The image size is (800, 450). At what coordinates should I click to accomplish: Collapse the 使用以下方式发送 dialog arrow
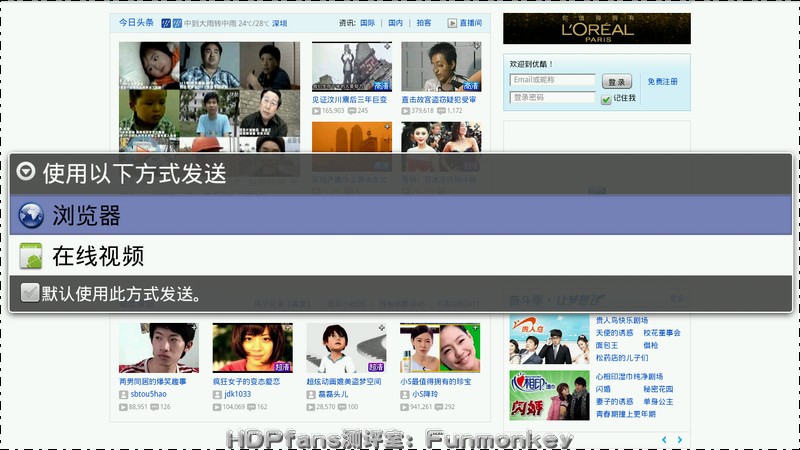coord(27,174)
